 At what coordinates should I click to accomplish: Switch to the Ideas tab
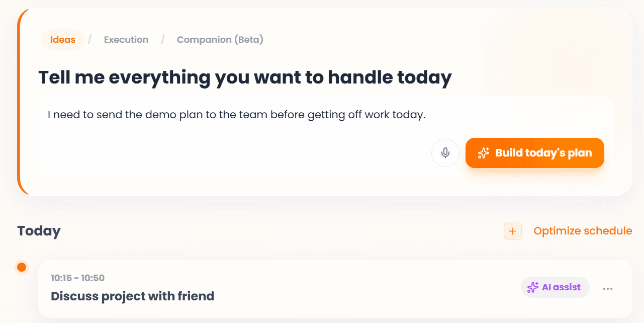63,40
